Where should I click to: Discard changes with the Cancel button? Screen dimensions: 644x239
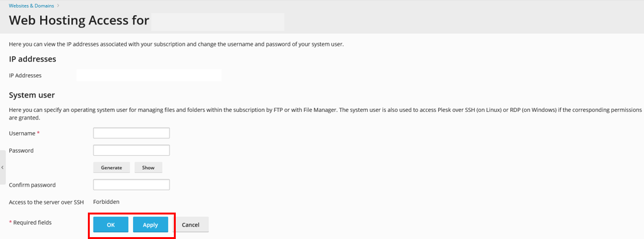click(191, 225)
